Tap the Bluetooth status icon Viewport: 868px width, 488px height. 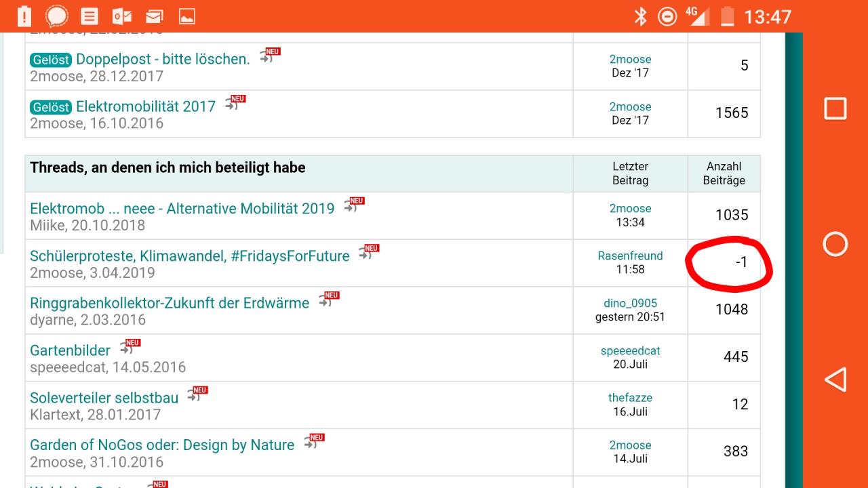pos(640,16)
